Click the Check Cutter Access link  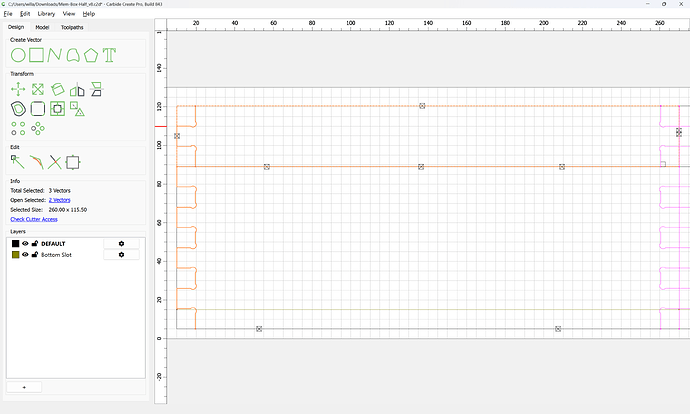click(34, 219)
